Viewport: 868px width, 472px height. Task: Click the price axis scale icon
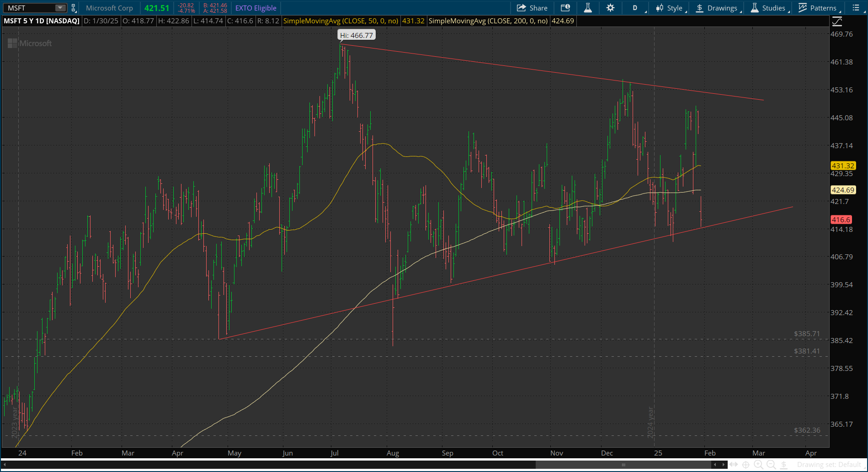click(837, 21)
